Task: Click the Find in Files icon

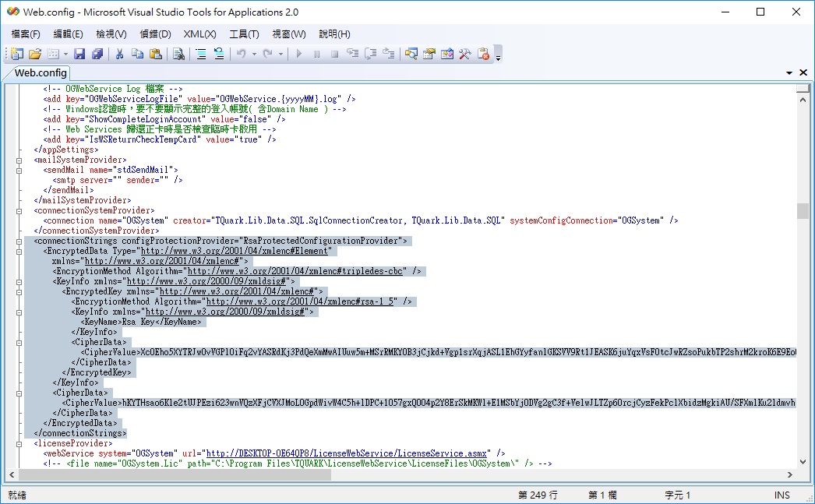Action: coord(178,54)
